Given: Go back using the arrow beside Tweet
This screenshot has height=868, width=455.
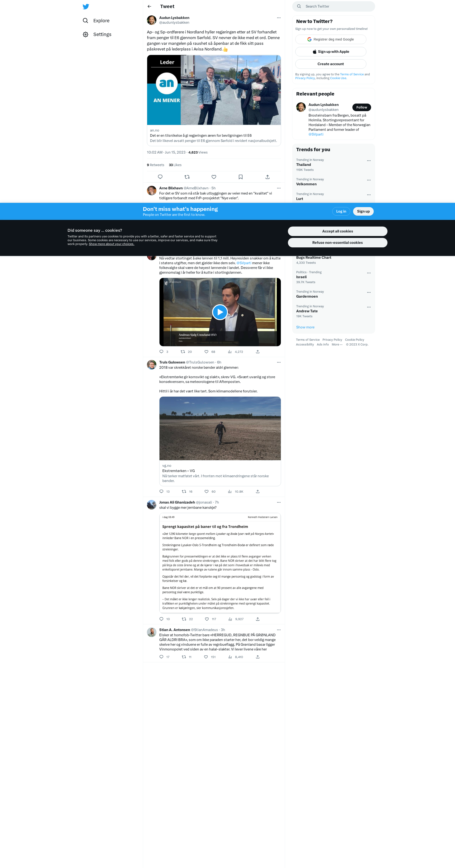Looking at the screenshot, I should [x=149, y=6].
